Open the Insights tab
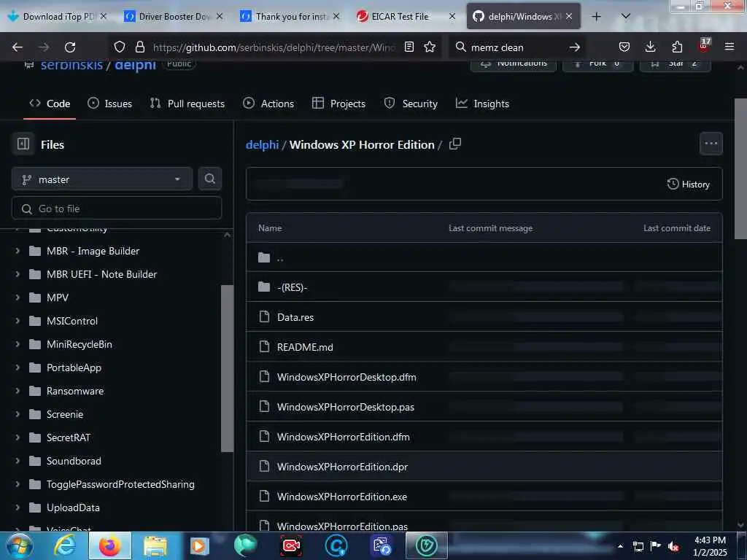Screen dimensions: 747x560 point(482,104)
